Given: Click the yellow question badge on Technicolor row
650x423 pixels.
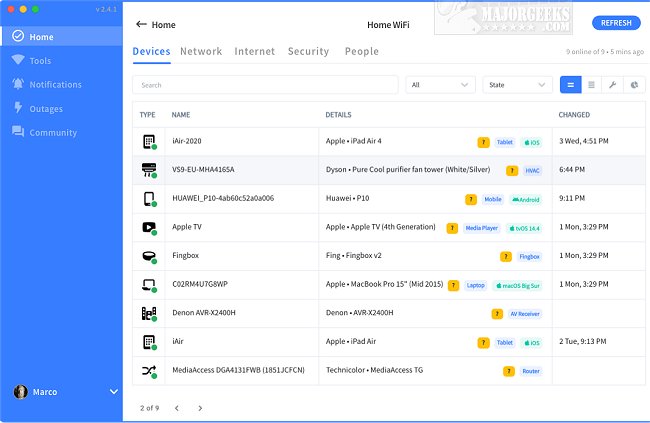Looking at the screenshot, I should tap(509, 371).
